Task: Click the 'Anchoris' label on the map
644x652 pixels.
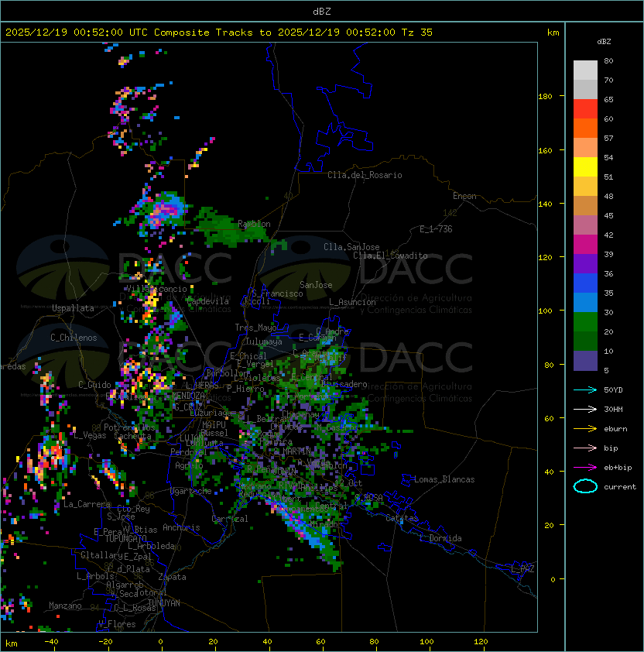Action: tap(181, 527)
